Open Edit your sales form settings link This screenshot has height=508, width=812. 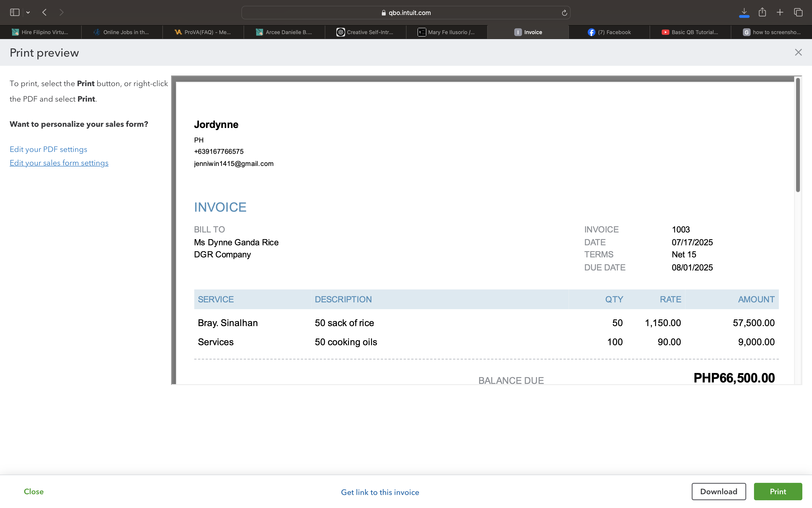tap(59, 163)
